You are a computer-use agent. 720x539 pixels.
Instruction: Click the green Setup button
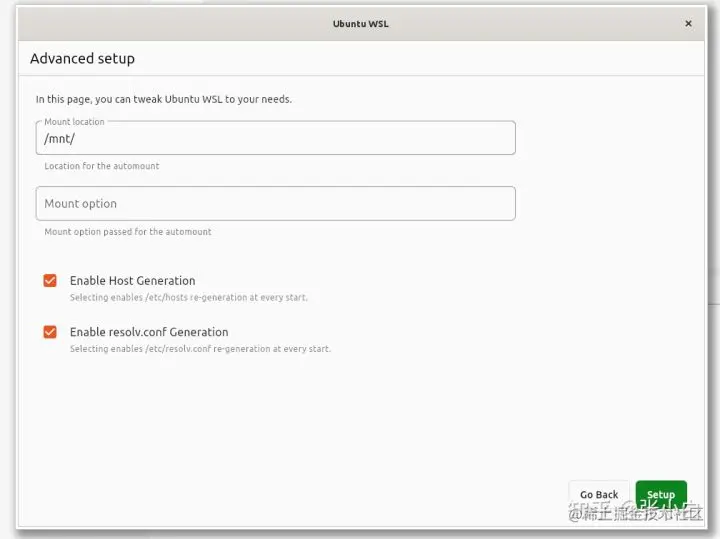(x=661, y=494)
